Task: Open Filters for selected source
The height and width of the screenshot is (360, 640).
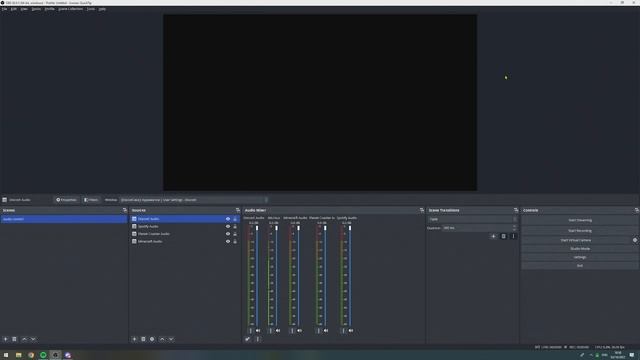Action: 91,200
